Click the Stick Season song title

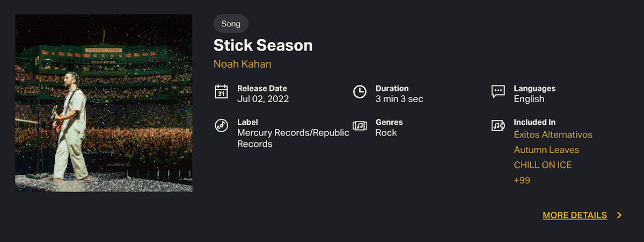tap(263, 45)
